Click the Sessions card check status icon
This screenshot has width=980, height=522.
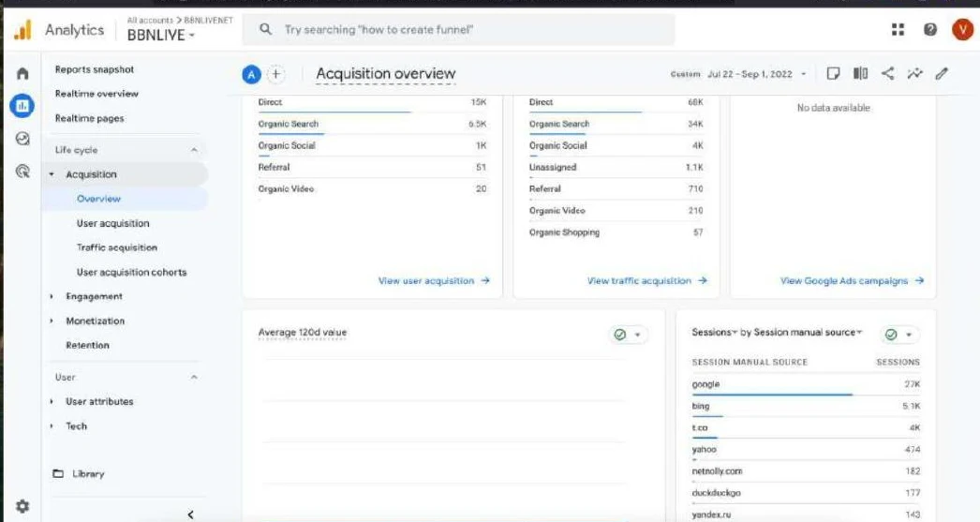[891, 335]
